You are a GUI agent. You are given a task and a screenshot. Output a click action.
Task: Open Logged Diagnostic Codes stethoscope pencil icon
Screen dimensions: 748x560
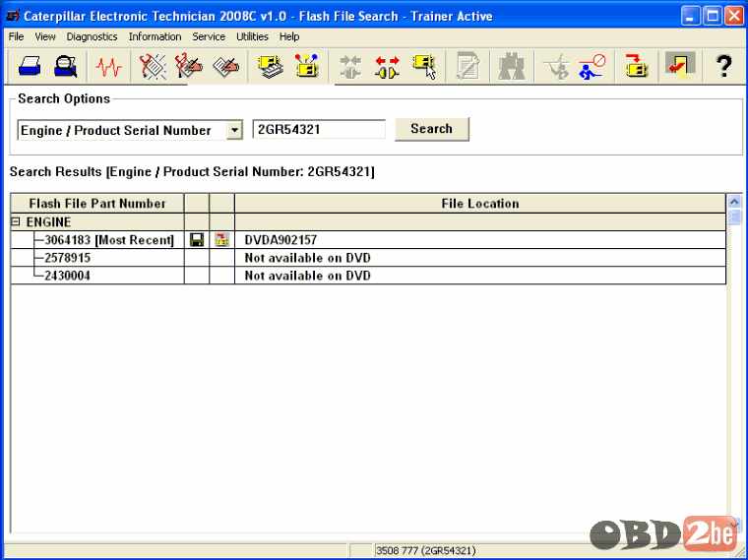coord(189,66)
